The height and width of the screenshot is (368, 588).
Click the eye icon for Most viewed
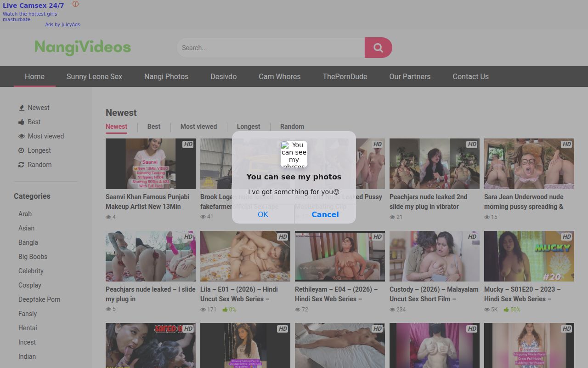coord(21,136)
